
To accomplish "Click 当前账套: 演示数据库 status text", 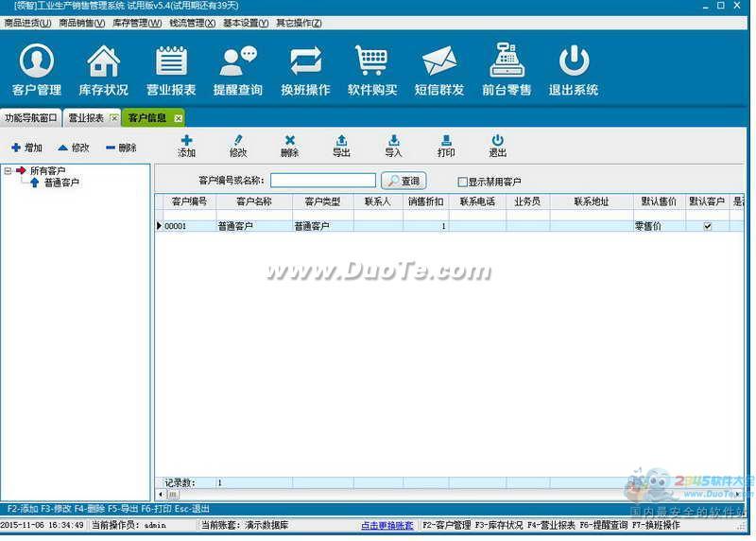I will tap(245, 525).
